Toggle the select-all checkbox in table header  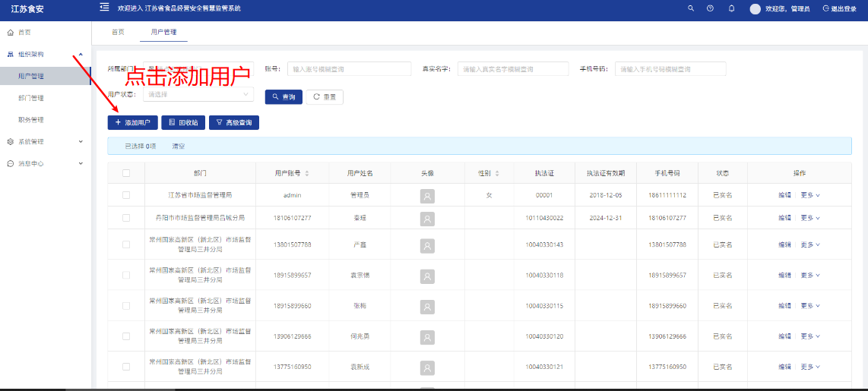pyautogui.click(x=126, y=173)
